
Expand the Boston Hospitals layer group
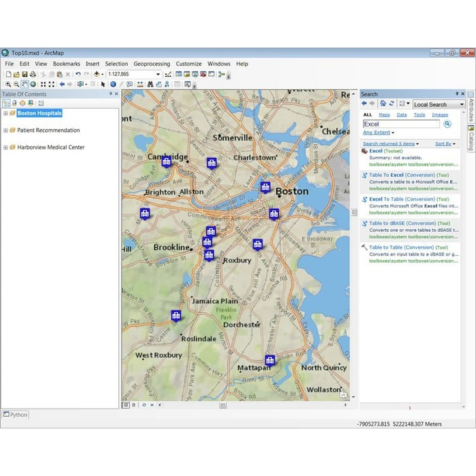[x=5, y=114]
